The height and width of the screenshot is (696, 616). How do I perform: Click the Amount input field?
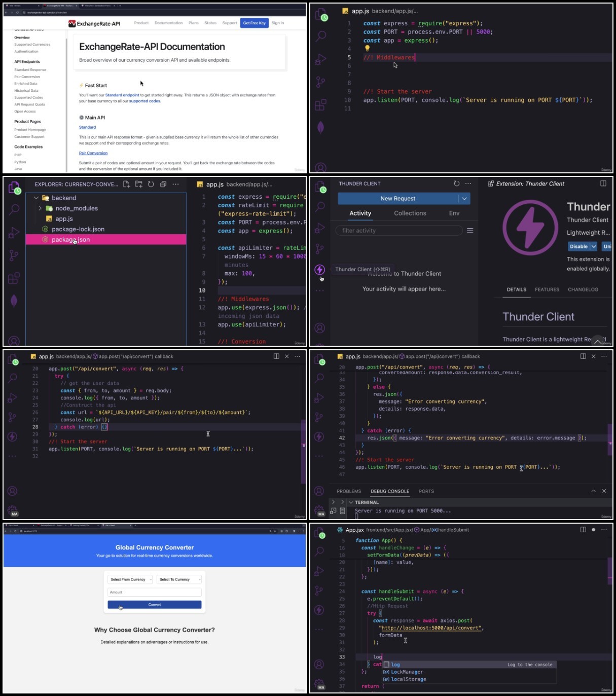coord(155,592)
